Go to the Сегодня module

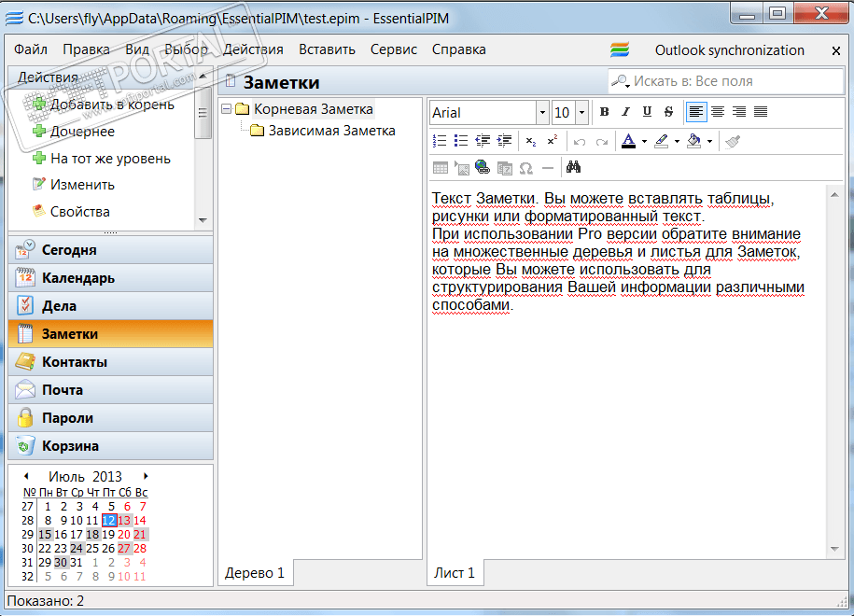point(110,250)
